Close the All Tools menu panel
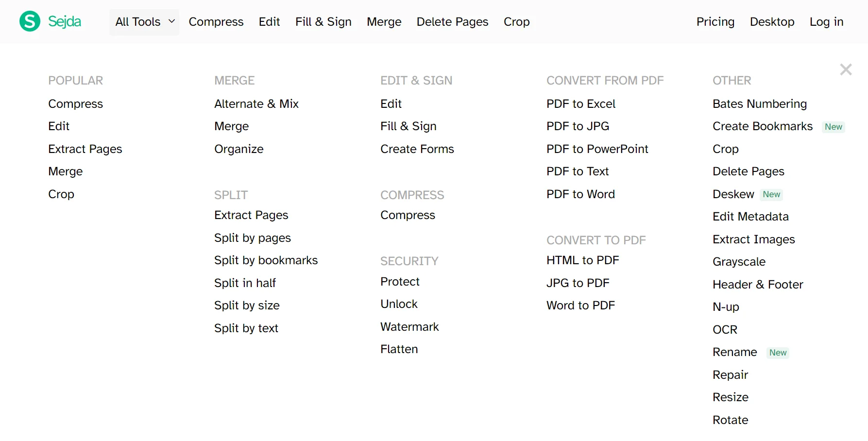This screenshot has width=868, height=441. 846,69
